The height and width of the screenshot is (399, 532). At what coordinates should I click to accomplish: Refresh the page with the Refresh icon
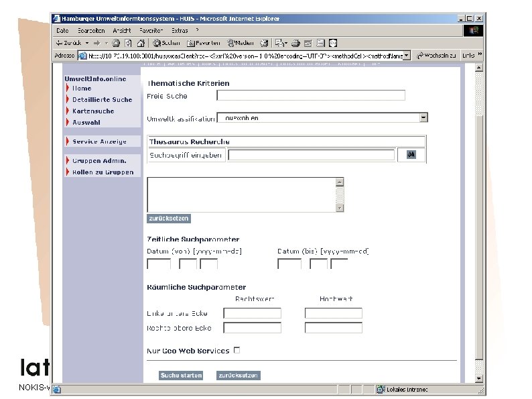click(x=128, y=43)
